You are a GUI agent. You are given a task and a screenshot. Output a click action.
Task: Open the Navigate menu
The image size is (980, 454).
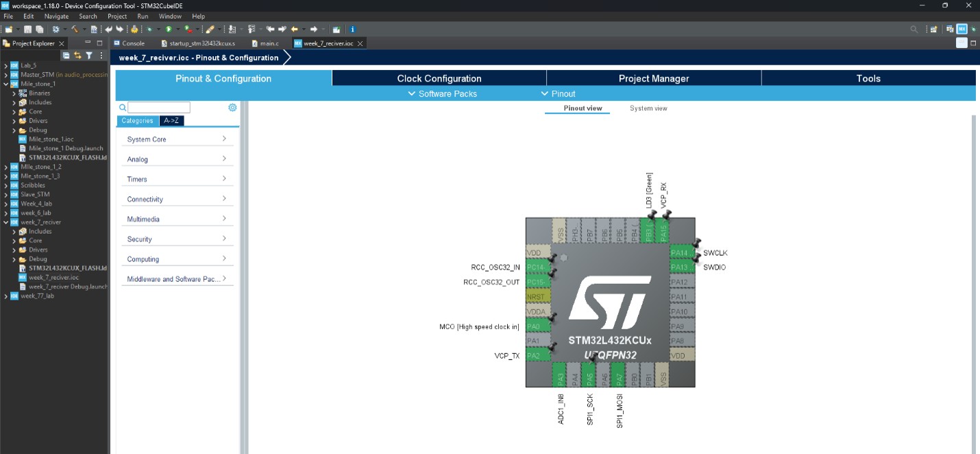click(x=56, y=16)
